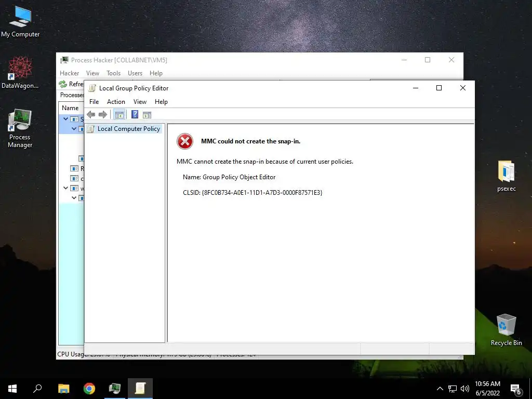Viewport: 532px width, 399px height.
Task: Click 'Name: Group Policy Object Editor' text
Action: 229,177
